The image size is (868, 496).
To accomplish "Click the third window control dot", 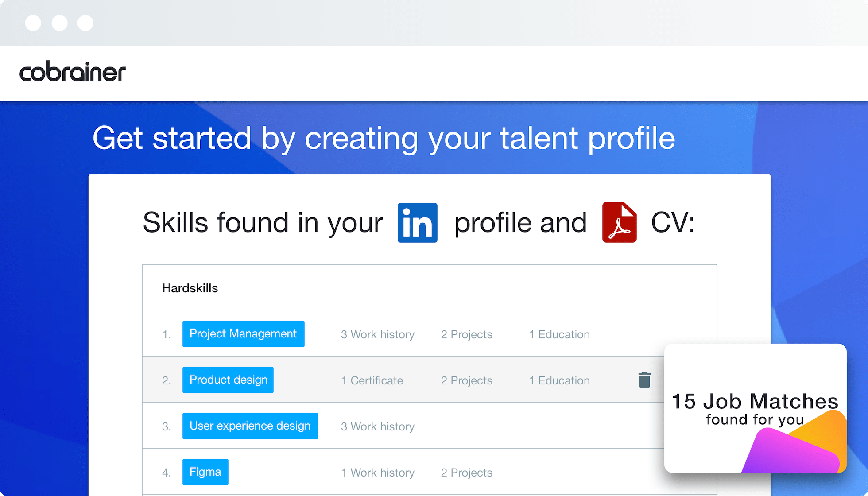I will [85, 23].
